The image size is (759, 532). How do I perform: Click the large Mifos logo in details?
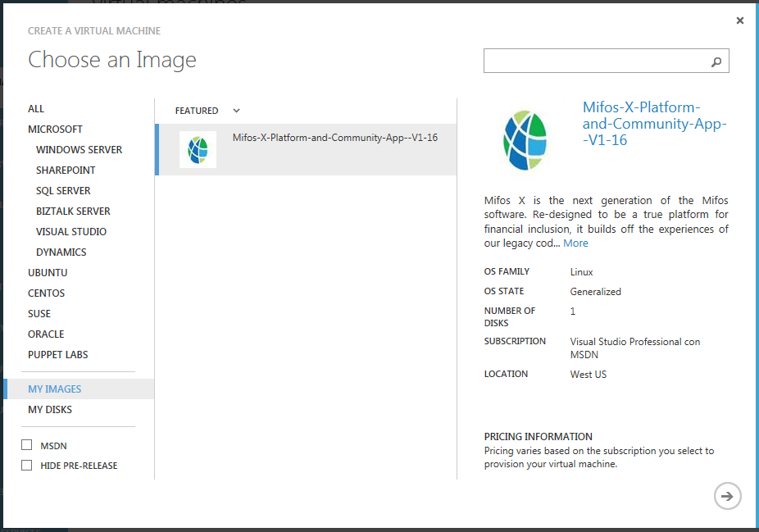pos(525,140)
